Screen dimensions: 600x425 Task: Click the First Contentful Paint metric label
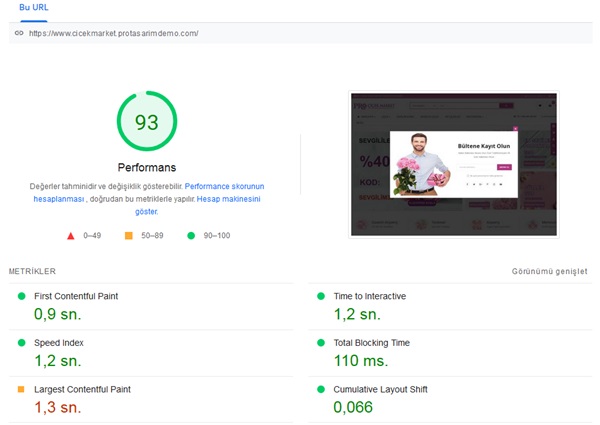[x=76, y=296]
